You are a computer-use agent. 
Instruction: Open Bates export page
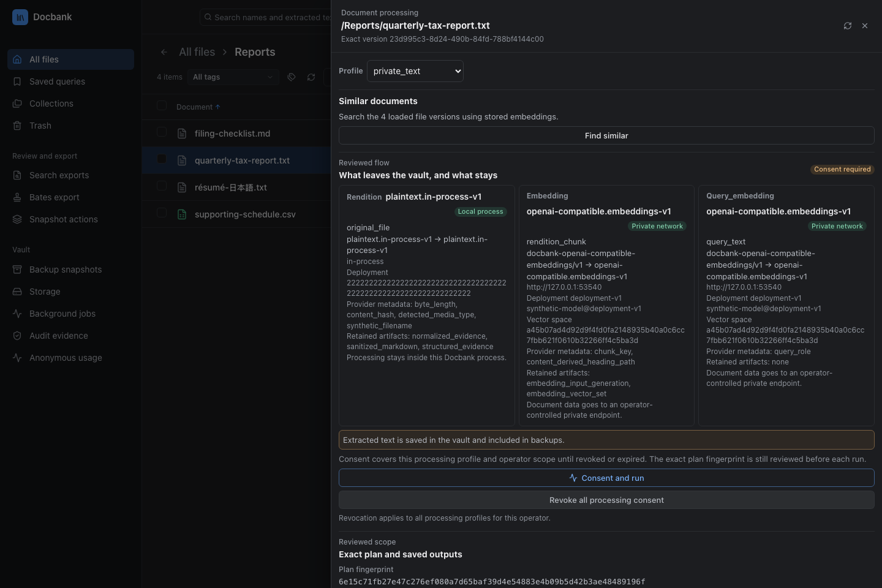click(70, 197)
